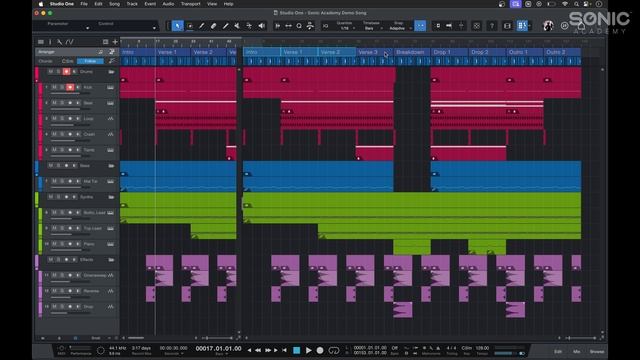Click the Record button in transport
This screenshot has height=360, width=640.
(320, 350)
